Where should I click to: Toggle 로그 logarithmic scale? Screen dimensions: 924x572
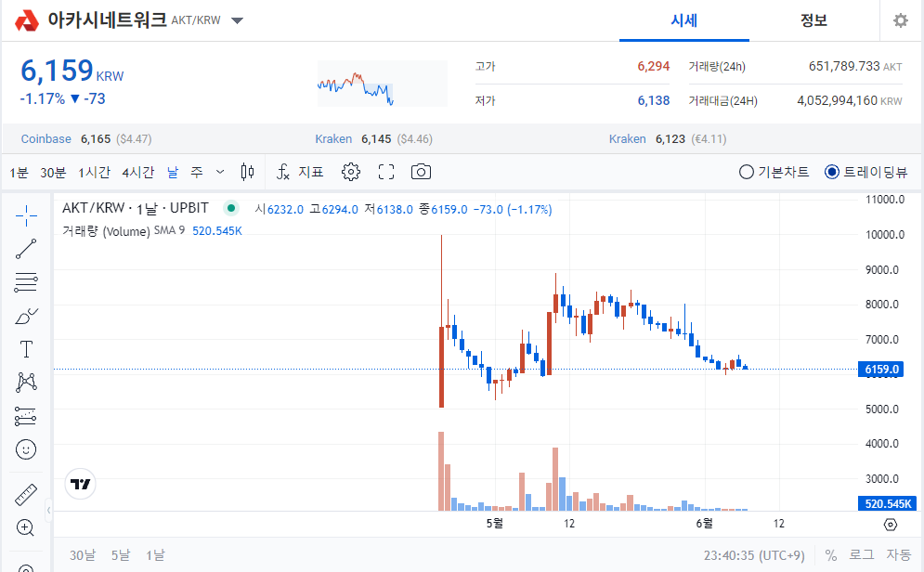(x=861, y=555)
